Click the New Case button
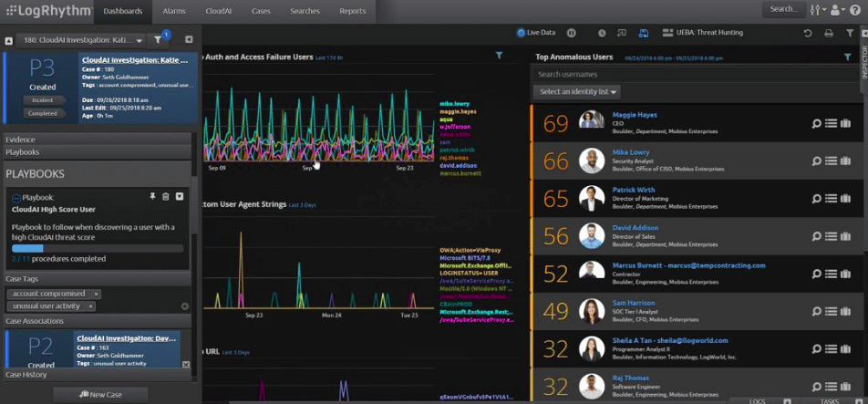The width and height of the screenshot is (868, 404). coord(100,395)
